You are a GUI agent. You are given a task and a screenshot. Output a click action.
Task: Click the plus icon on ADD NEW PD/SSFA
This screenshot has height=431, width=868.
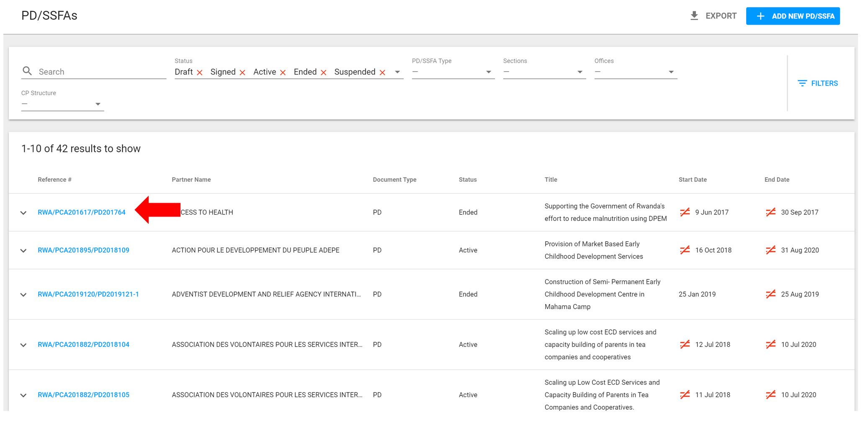tap(760, 15)
